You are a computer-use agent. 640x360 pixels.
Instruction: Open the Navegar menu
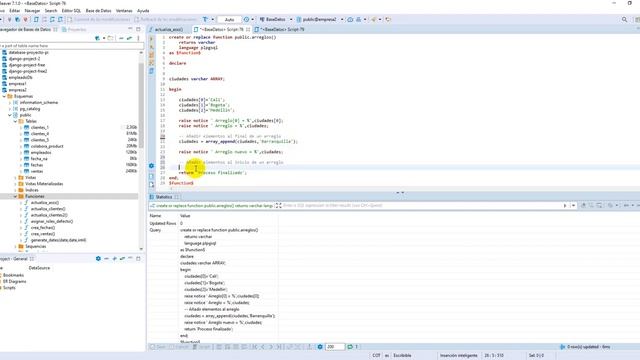33,11
